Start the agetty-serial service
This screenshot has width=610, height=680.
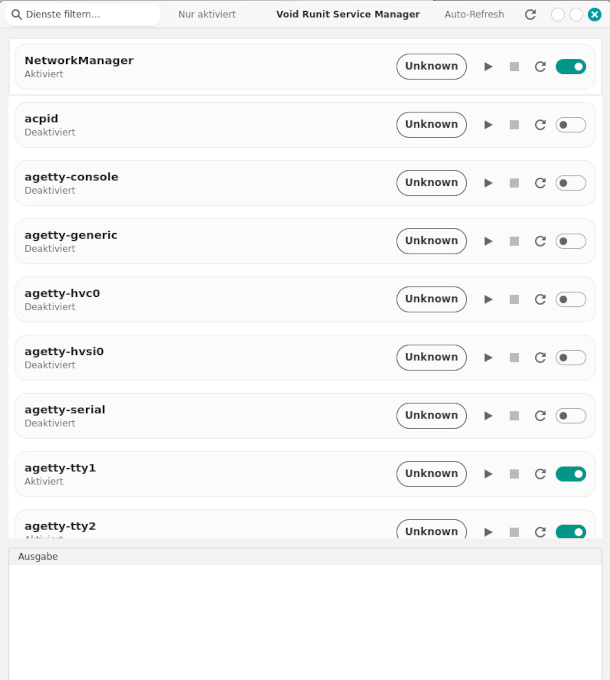[x=488, y=415]
